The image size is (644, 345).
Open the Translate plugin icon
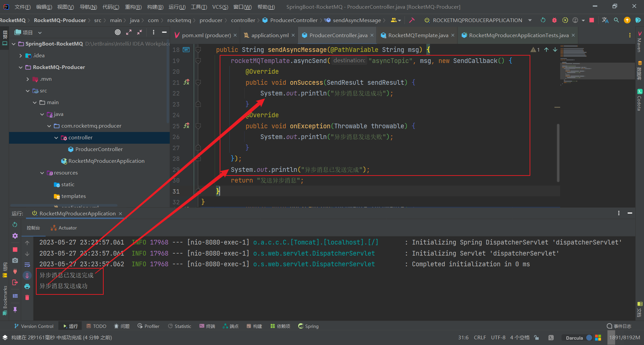605,20
